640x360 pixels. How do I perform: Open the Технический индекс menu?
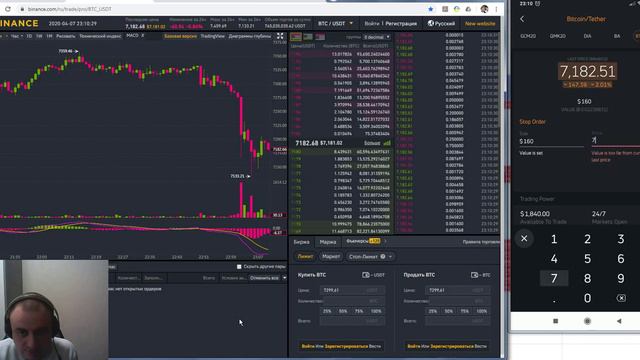(100, 36)
